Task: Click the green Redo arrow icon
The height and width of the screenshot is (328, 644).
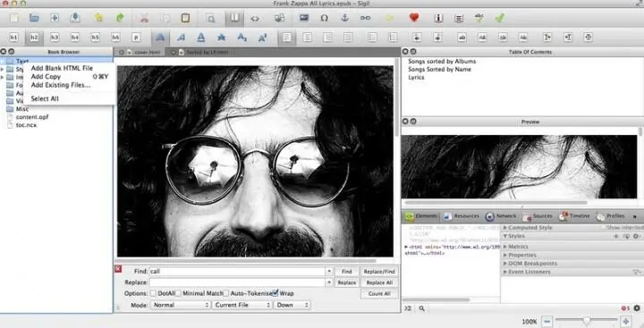Action: click(x=120, y=18)
